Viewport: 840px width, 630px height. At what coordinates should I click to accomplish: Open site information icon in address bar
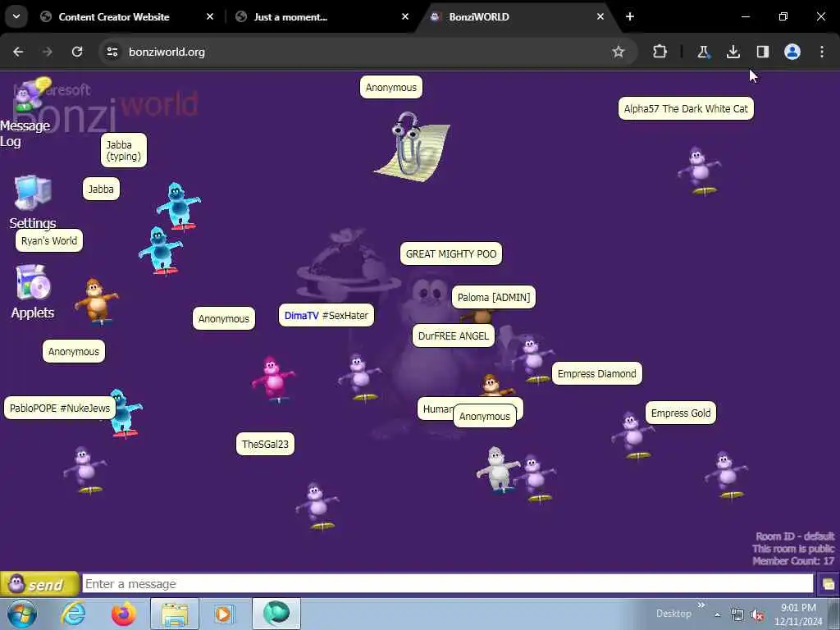pos(112,52)
